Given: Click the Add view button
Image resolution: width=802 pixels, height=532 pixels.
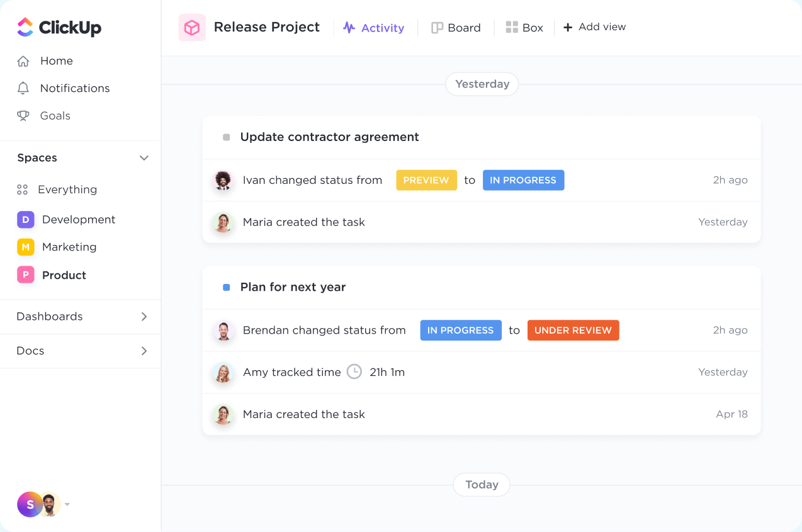Looking at the screenshot, I should pyautogui.click(x=594, y=26).
